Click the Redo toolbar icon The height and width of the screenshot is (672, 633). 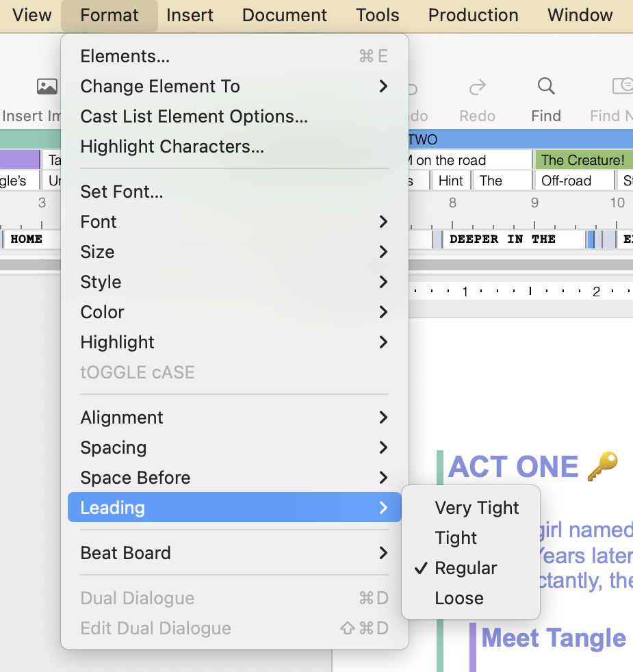[x=477, y=86]
